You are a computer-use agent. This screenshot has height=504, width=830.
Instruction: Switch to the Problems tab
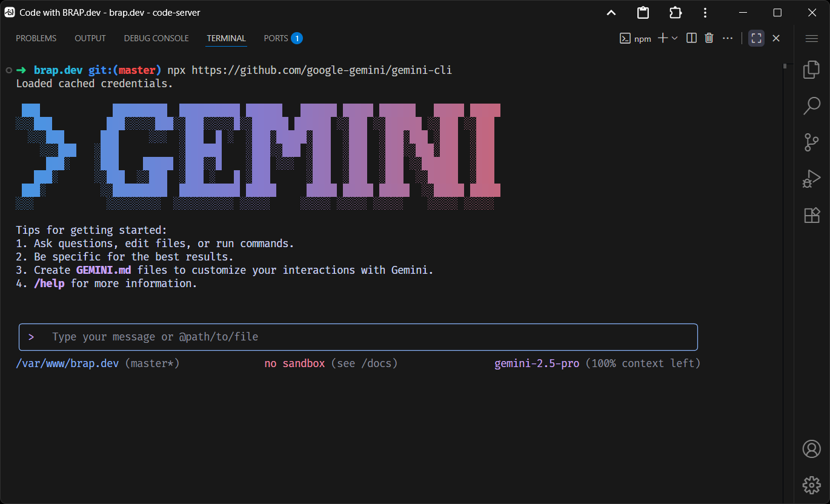[x=36, y=38]
